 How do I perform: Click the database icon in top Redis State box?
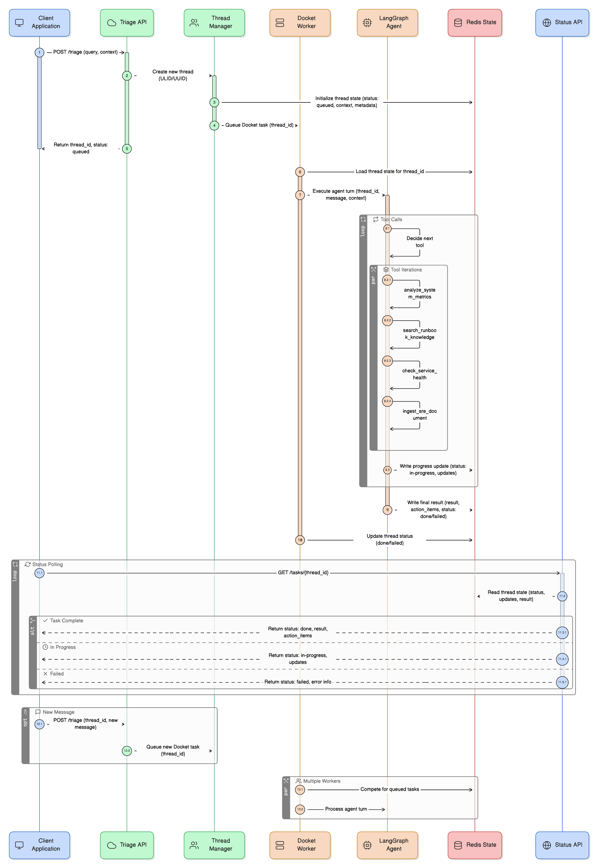click(458, 22)
